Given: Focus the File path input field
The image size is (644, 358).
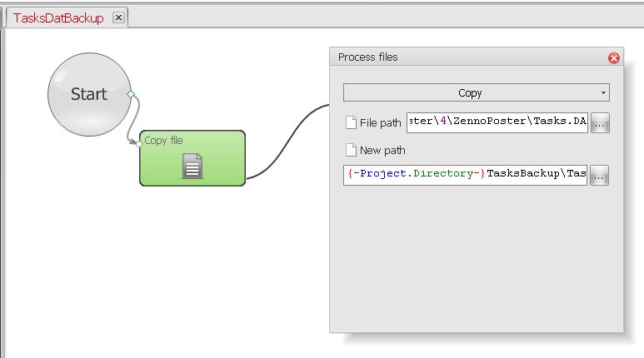Looking at the screenshot, I should point(497,123).
